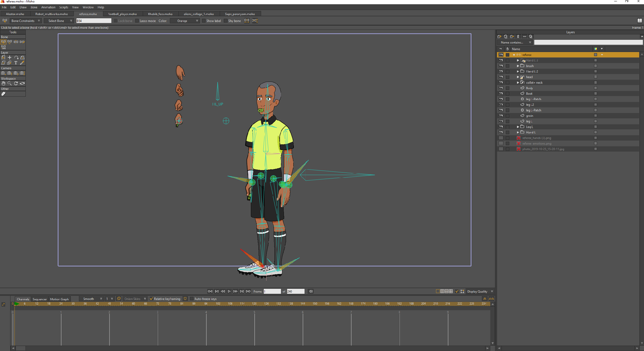Select the tool under the Other section
Image resolution: width=644 pixels, height=351 pixels.
point(3,93)
